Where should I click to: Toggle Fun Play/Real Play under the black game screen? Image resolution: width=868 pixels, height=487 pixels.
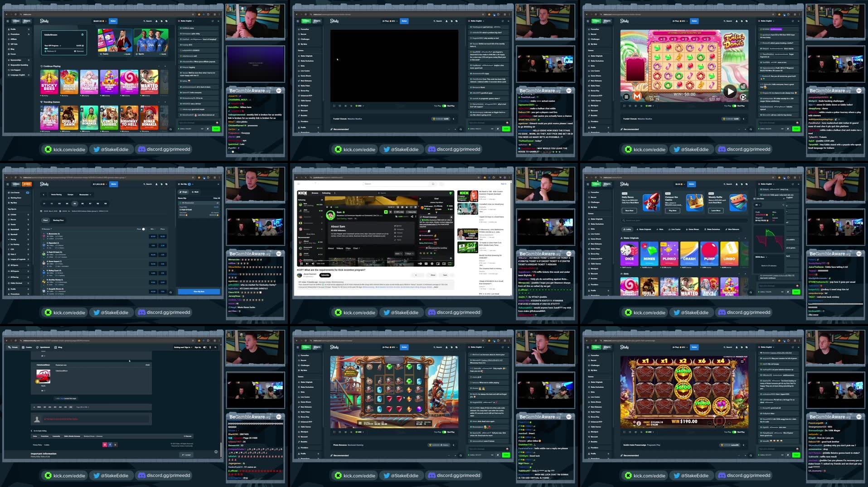pyautogui.click(x=444, y=106)
